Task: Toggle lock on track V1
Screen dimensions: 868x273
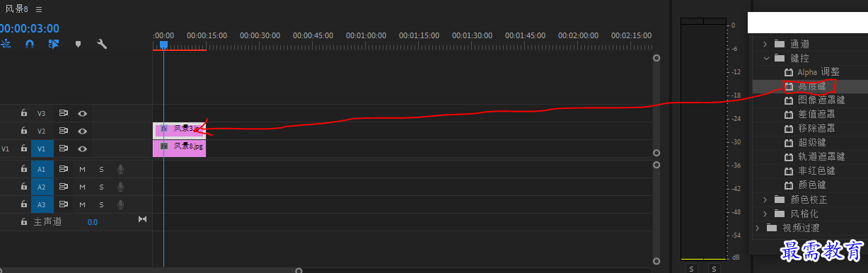Action: (24, 149)
